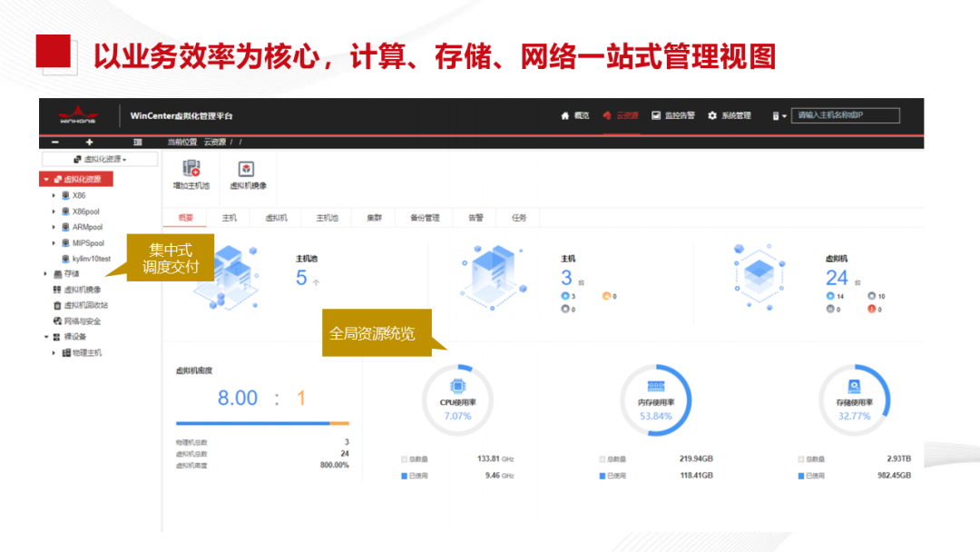The width and height of the screenshot is (980, 552).
Task: Toggle the storage 总数量 legend square
Action: pos(800,459)
